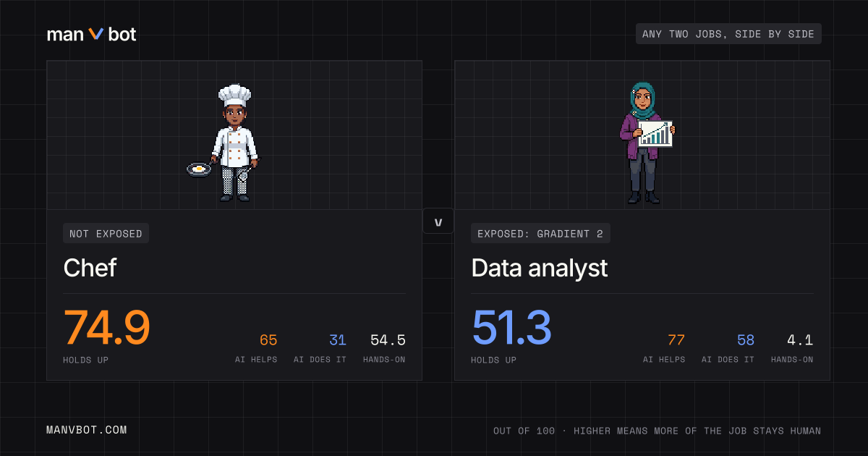This screenshot has width=868, height=456.
Task: Click Data analyst's "AI does it" value 58
Action: click(x=746, y=340)
